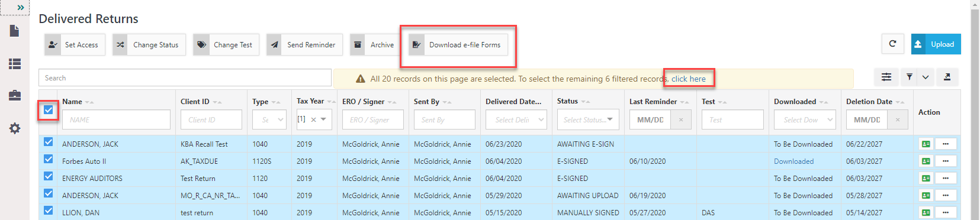Open client card icon for MO_R_CA_NR_TA row

[x=926, y=195]
